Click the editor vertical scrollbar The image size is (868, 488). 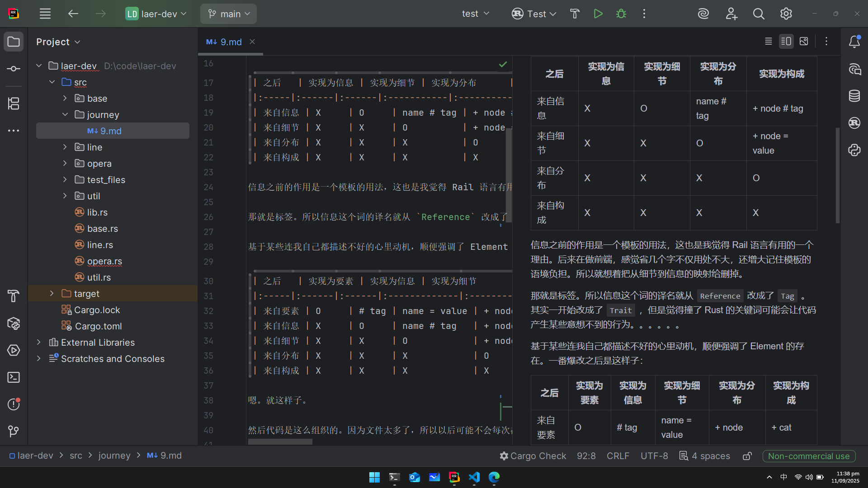509,175
